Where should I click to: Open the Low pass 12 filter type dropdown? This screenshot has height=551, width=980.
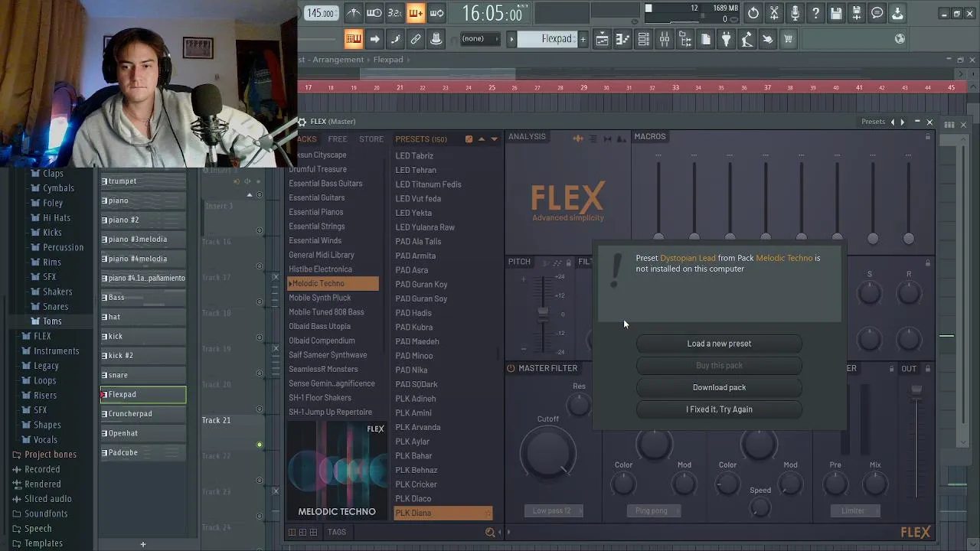[x=553, y=510]
